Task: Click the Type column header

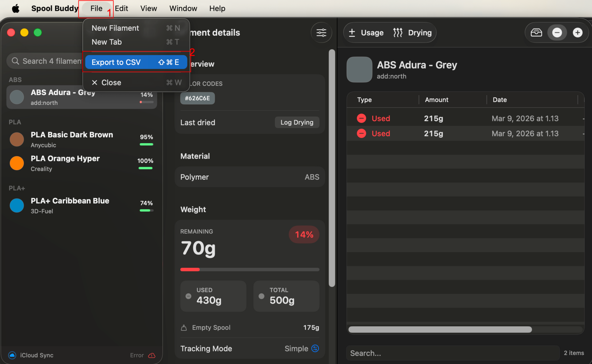Action: pos(364,100)
